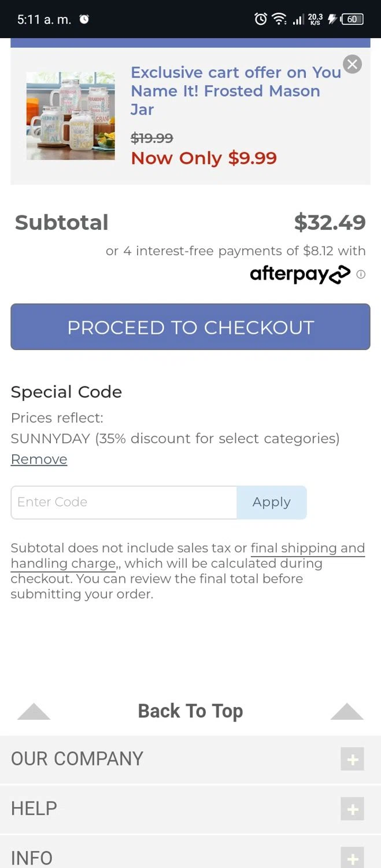Screen dimensions: 381x868
Task: Tap the alarm icon in status bar
Action: pos(261,19)
